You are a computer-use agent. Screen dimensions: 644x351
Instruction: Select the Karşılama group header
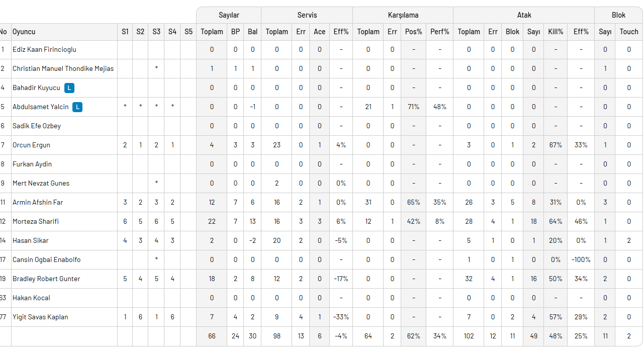[x=403, y=15]
